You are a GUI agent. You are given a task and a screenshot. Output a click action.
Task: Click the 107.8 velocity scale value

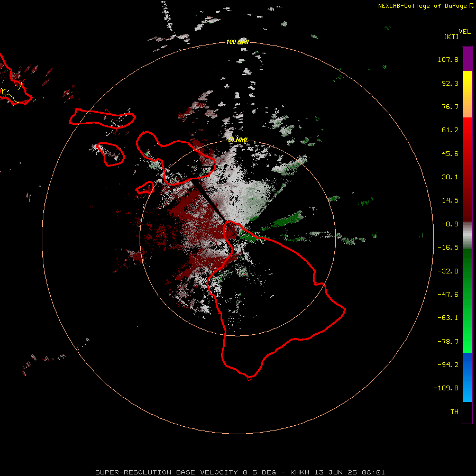[448, 59]
